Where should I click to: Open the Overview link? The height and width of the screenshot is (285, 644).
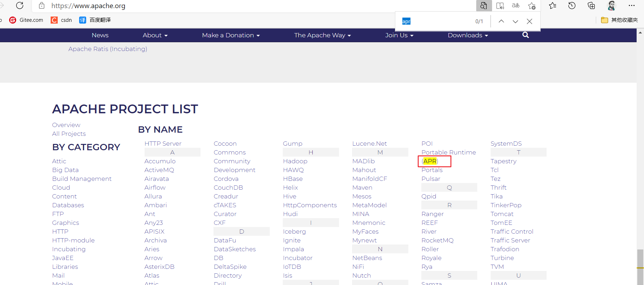click(x=66, y=125)
